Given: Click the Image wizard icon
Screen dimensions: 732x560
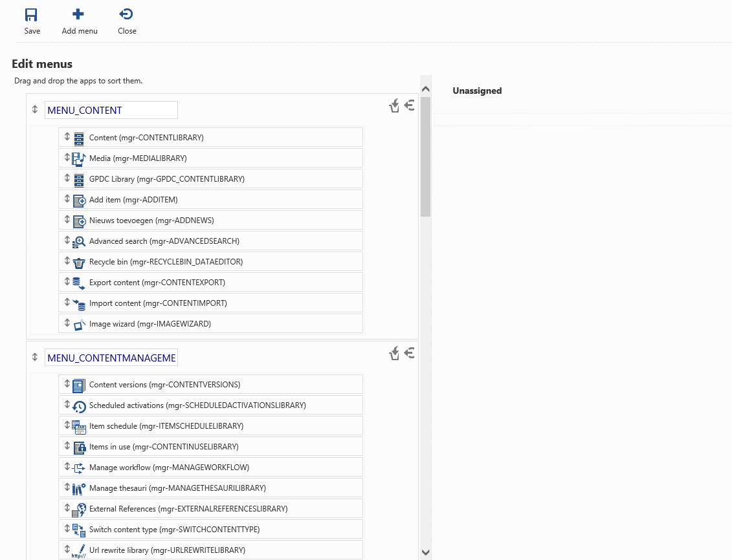Looking at the screenshot, I should point(80,325).
